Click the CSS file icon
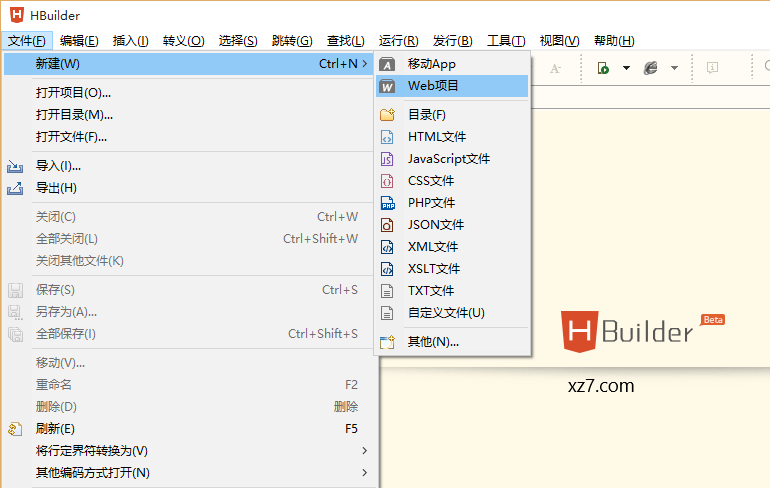This screenshot has width=770, height=488. [x=387, y=181]
